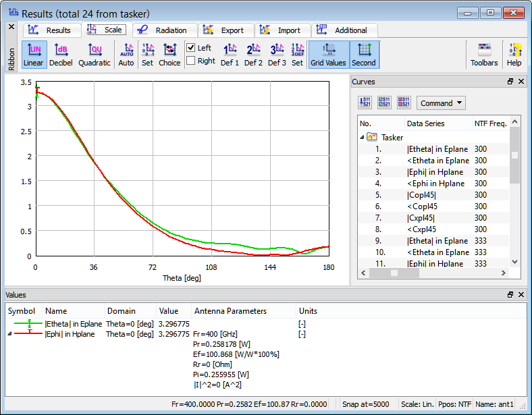532x415 pixels.
Task: Open the Toolbars icon
Action: (484, 55)
